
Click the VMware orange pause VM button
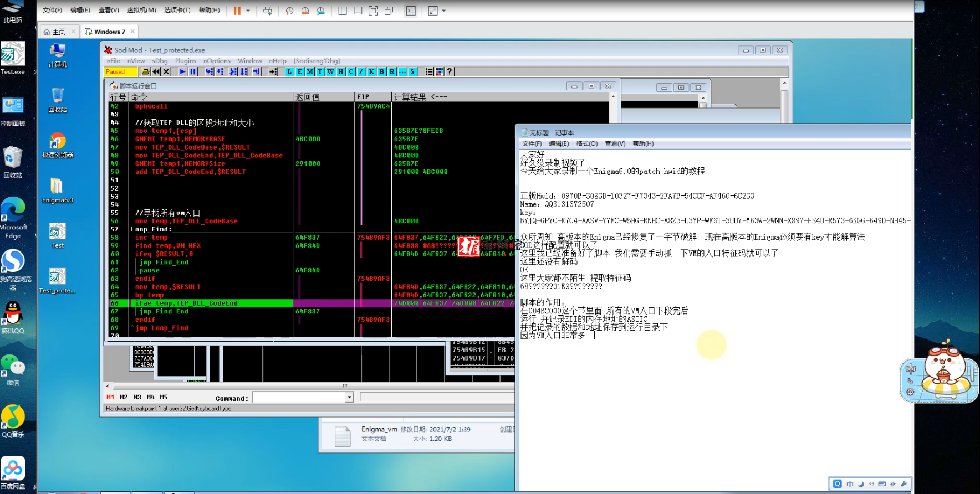pos(237,11)
